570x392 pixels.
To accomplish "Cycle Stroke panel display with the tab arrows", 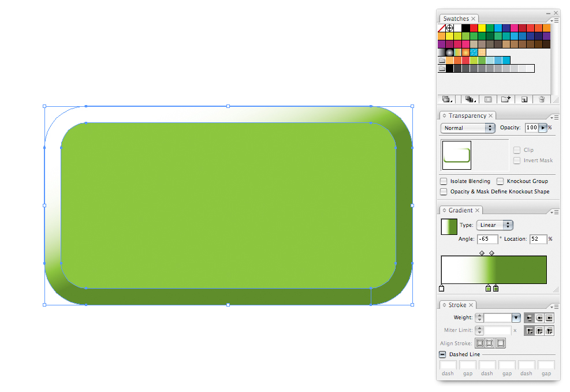I will tap(444, 305).
